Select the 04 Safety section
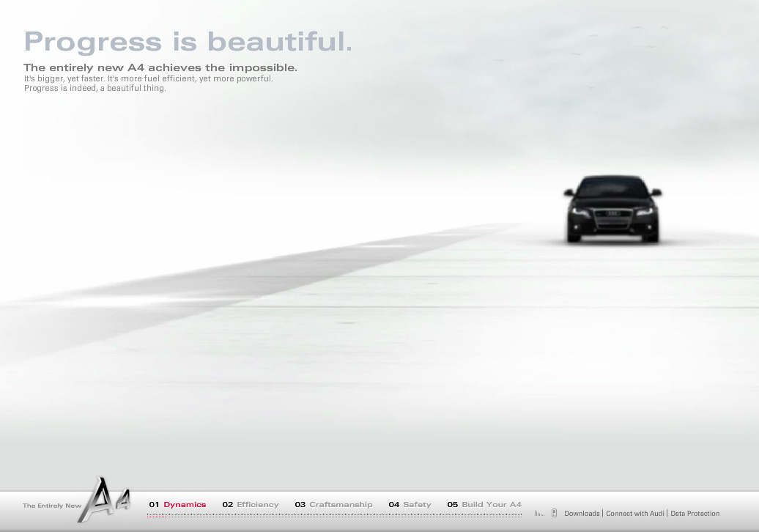 pos(410,504)
